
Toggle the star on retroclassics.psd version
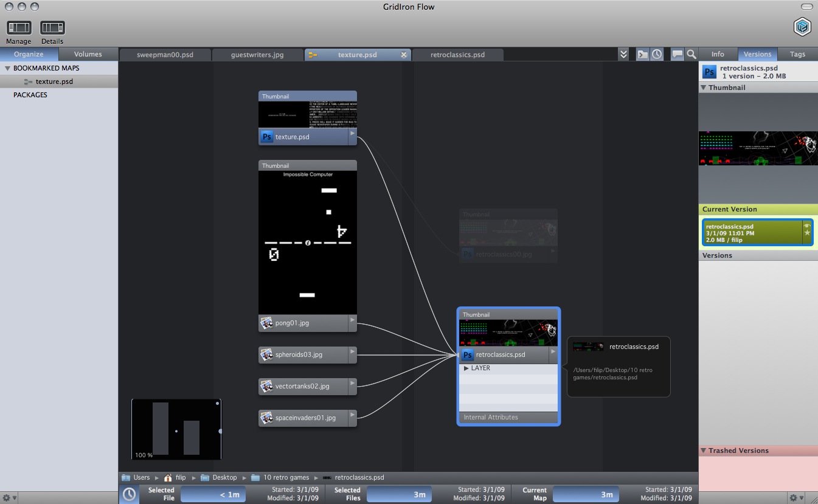pos(807,233)
